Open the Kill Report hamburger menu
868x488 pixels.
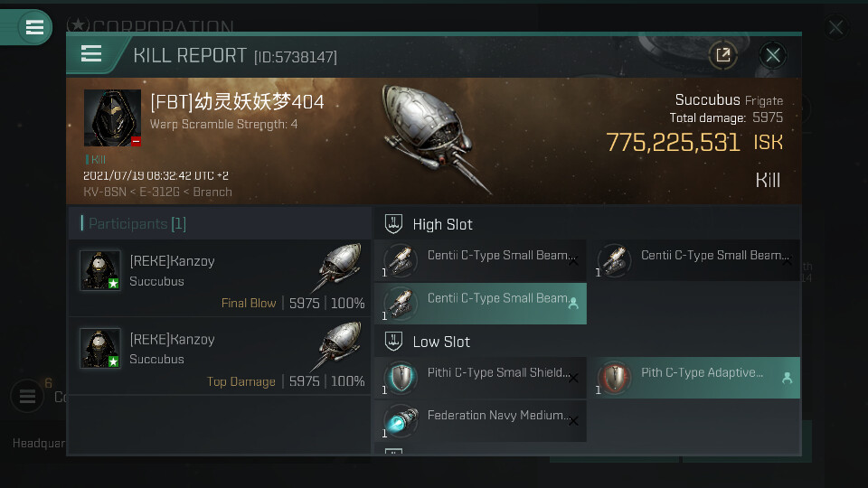tap(91, 54)
